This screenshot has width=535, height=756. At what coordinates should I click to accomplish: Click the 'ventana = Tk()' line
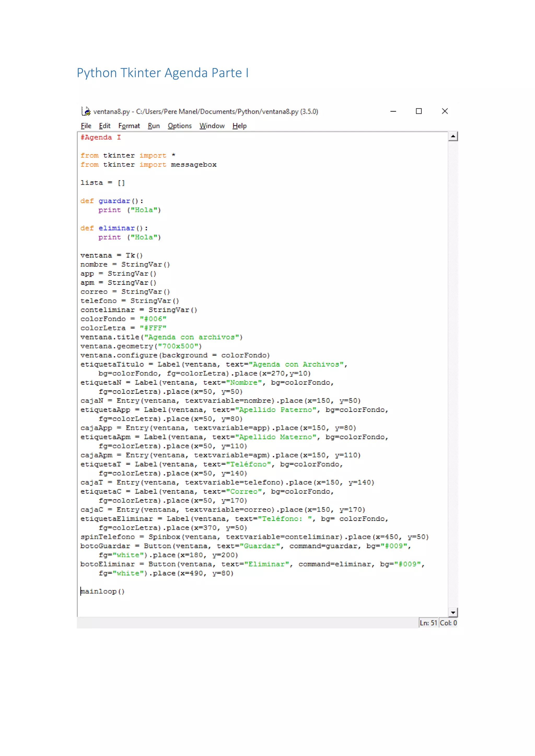click(112, 256)
